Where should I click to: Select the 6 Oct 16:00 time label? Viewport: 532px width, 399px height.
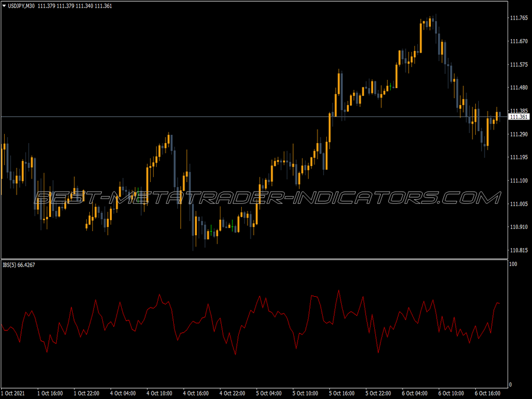tap(488, 393)
